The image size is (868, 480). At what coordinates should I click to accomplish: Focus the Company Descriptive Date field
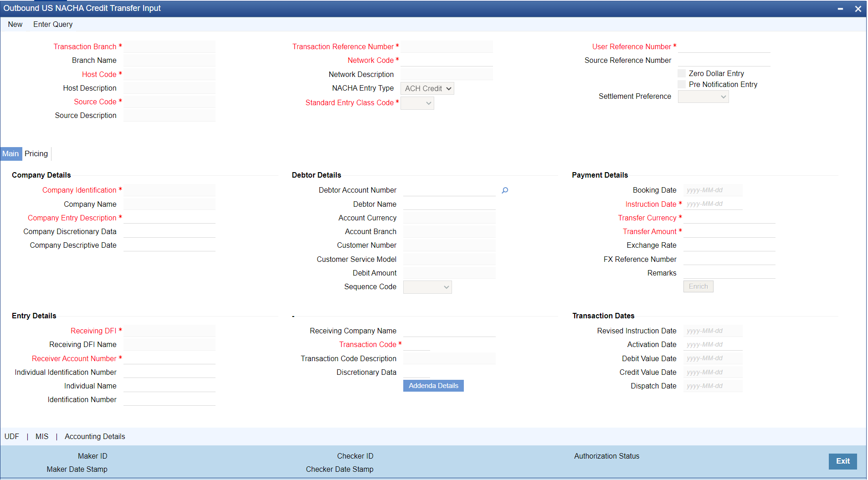[x=169, y=245]
